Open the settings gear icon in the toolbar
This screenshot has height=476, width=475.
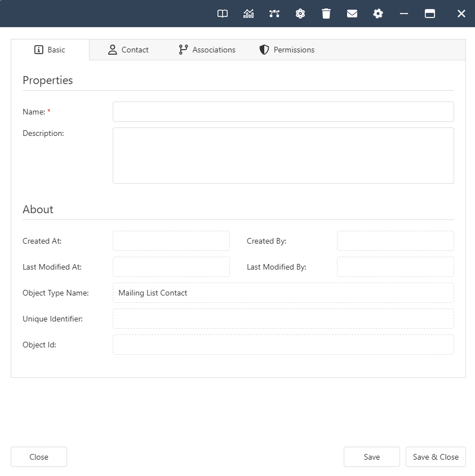click(x=378, y=13)
